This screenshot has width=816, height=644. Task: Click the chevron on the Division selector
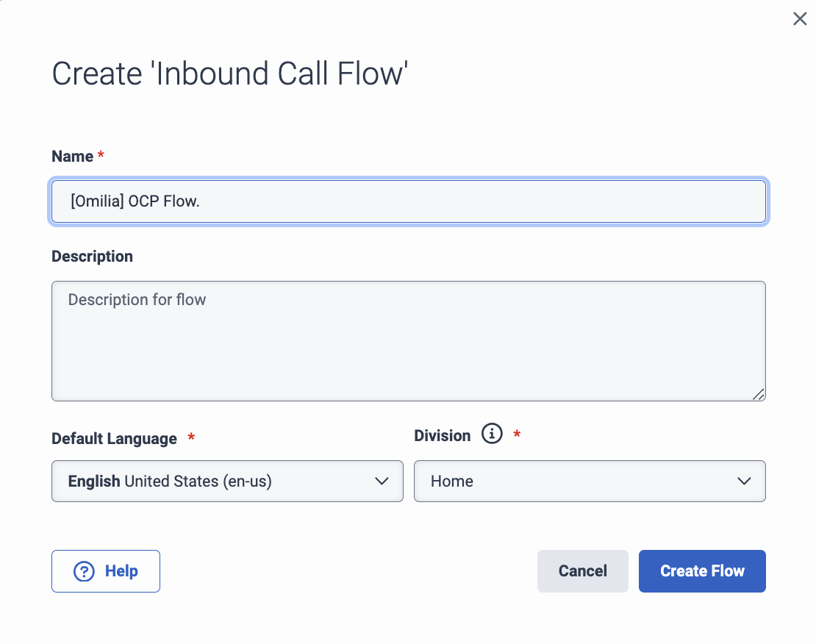[743, 481]
